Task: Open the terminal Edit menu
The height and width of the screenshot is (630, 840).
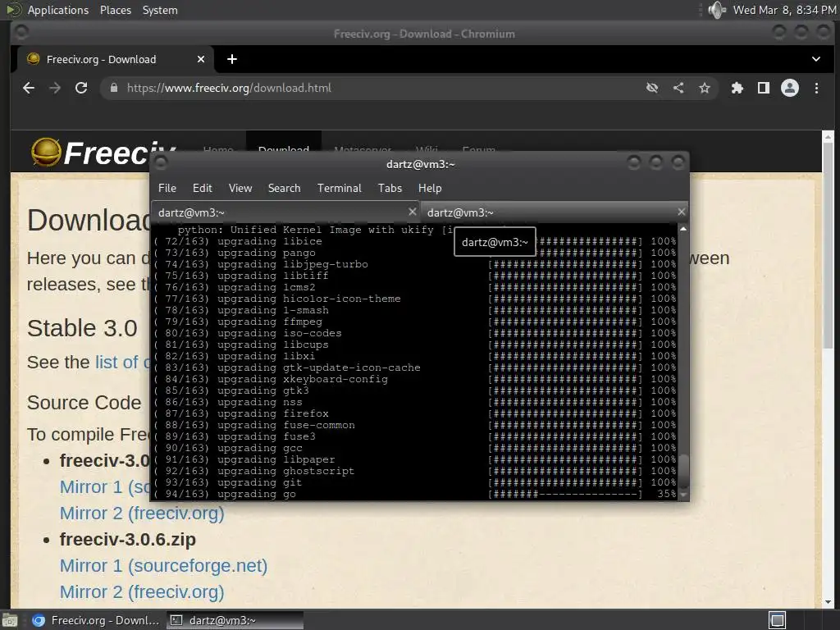Action: pyautogui.click(x=203, y=188)
